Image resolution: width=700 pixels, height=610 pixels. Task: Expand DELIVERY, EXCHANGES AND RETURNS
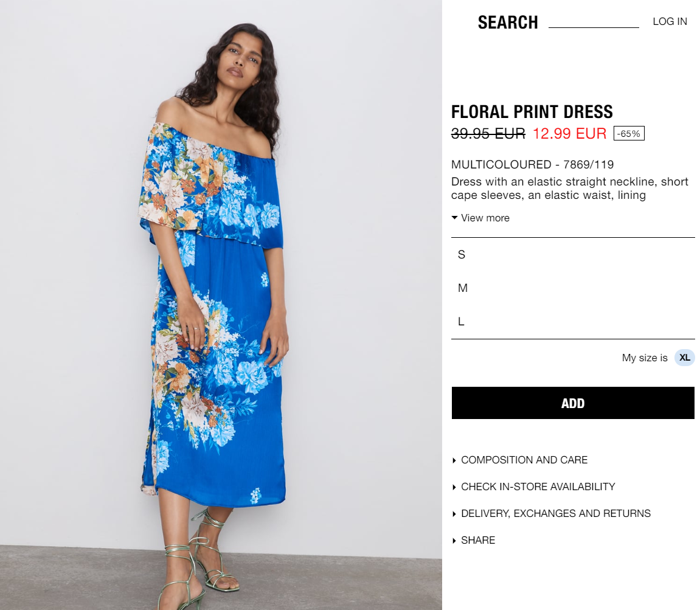tap(556, 513)
